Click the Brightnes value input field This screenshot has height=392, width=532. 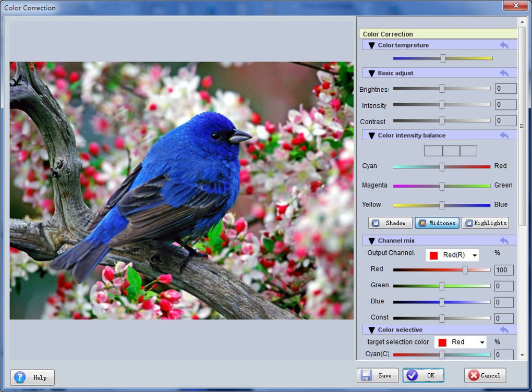506,89
